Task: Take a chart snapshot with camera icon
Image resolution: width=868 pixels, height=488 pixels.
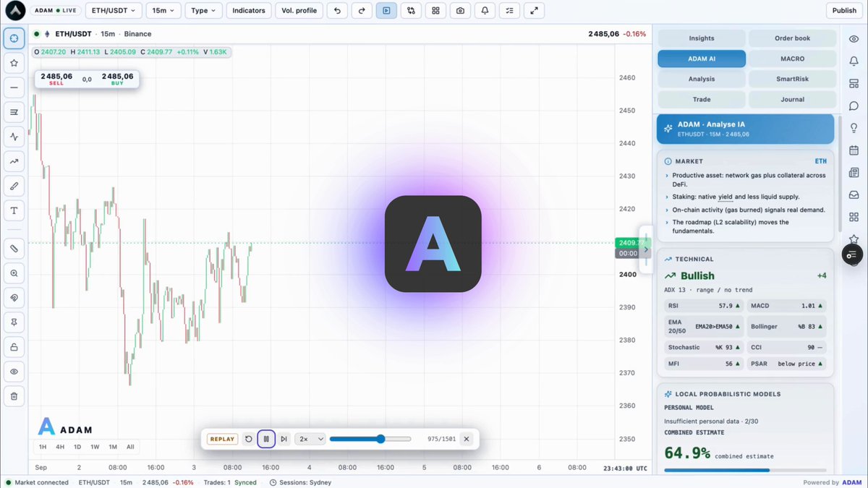Action: [x=460, y=11]
